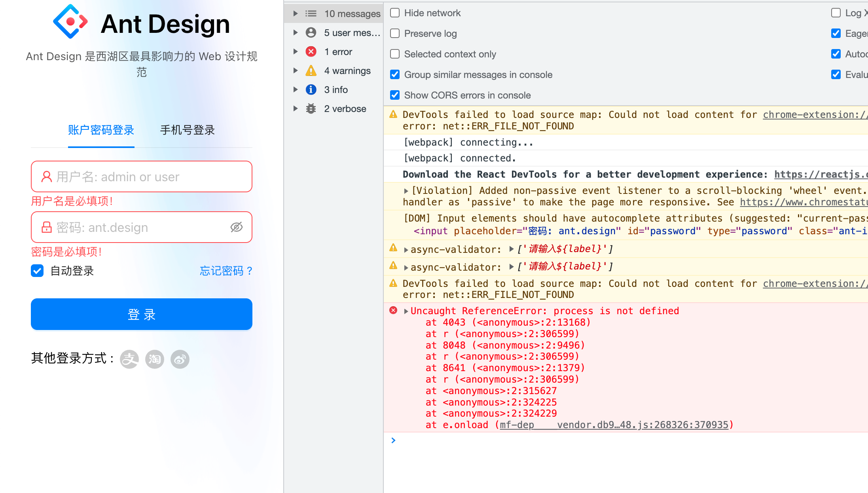The height and width of the screenshot is (493, 868).
Task: Open the chromestatus link in Violation message
Action: pos(804,202)
